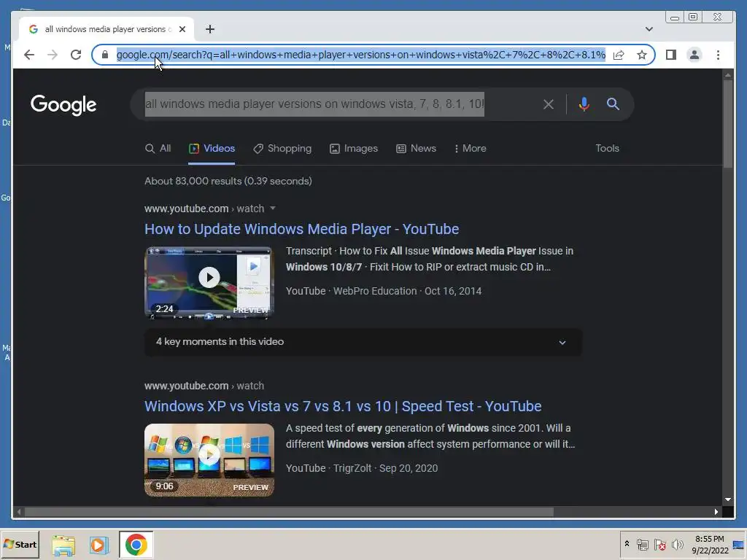This screenshot has width=747, height=560.
Task: Launch Windows Media Player from the taskbar
Action: click(x=99, y=545)
